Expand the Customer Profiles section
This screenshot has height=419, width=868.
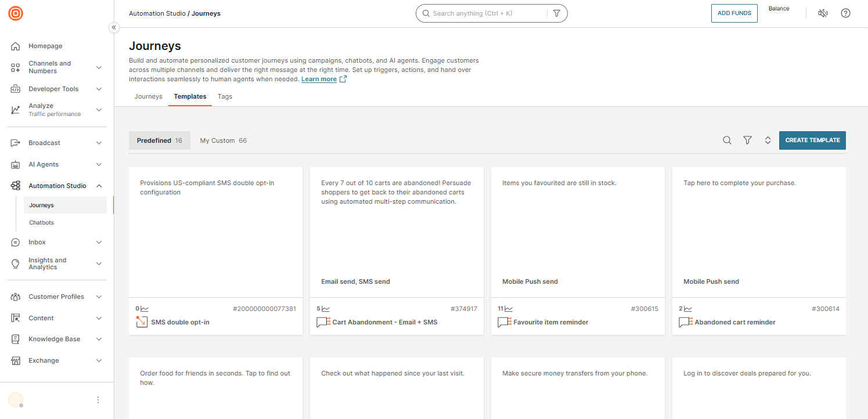pos(99,297)
